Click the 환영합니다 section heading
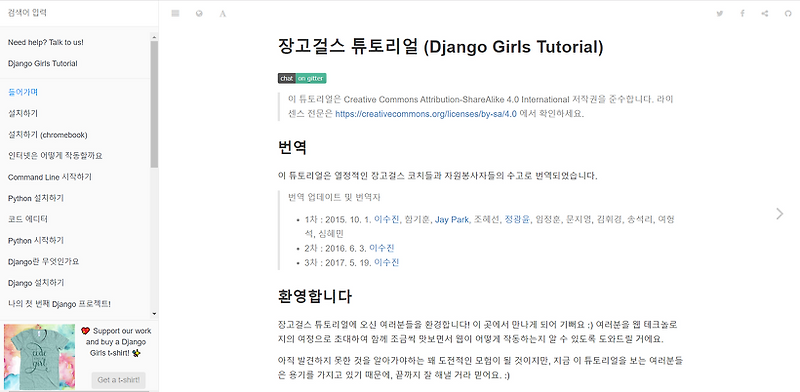The height and width of the screenshot is (392, 800). [315, 296]
